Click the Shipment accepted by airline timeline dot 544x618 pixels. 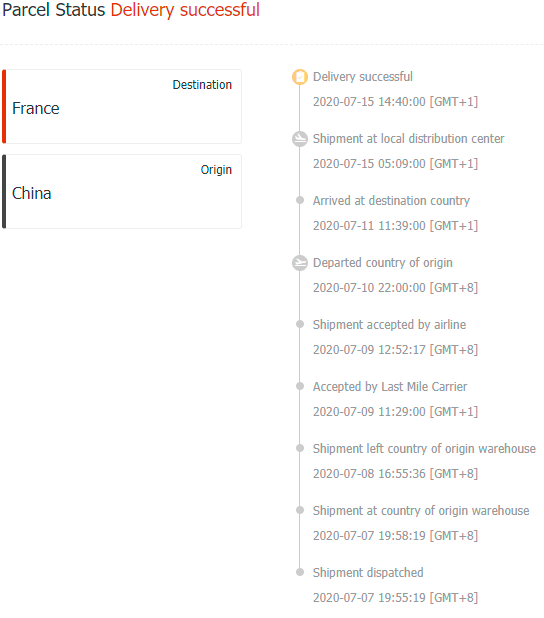click(x=300, y=324)
